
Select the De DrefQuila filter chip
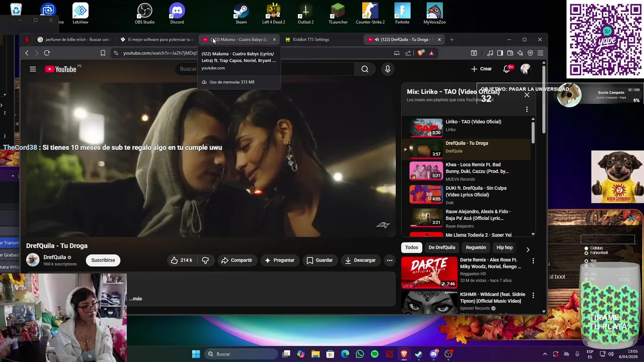click(442, 247)
